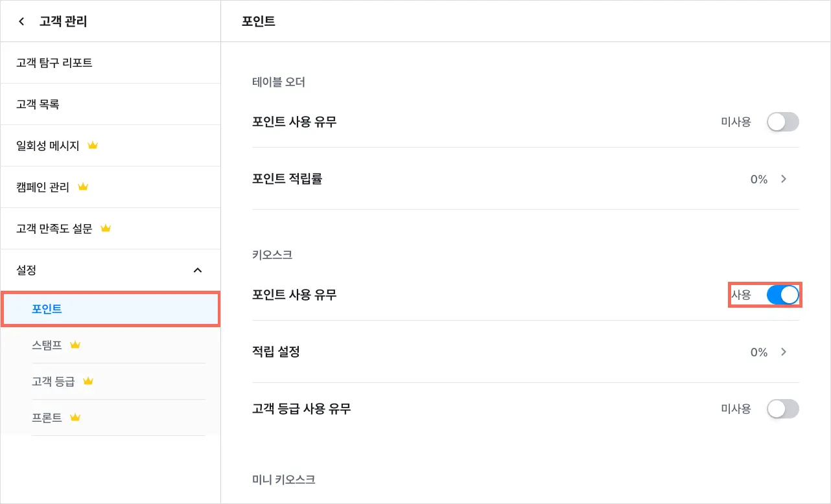
Task: Go to 고객 목록 menu
Action: click(38, 104)
